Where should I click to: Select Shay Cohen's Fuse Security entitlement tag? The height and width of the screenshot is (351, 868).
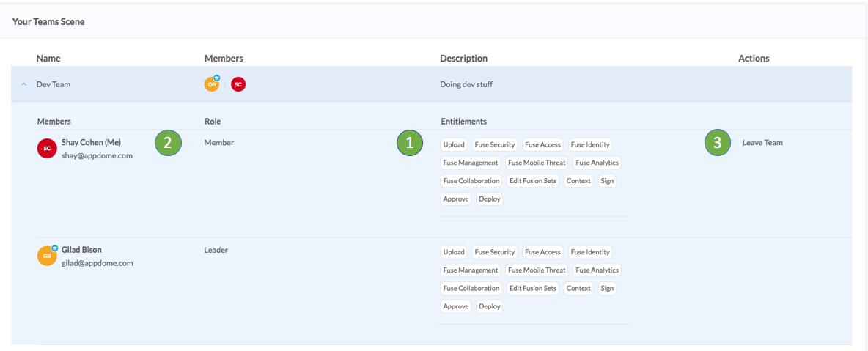(x=495, y=145)
